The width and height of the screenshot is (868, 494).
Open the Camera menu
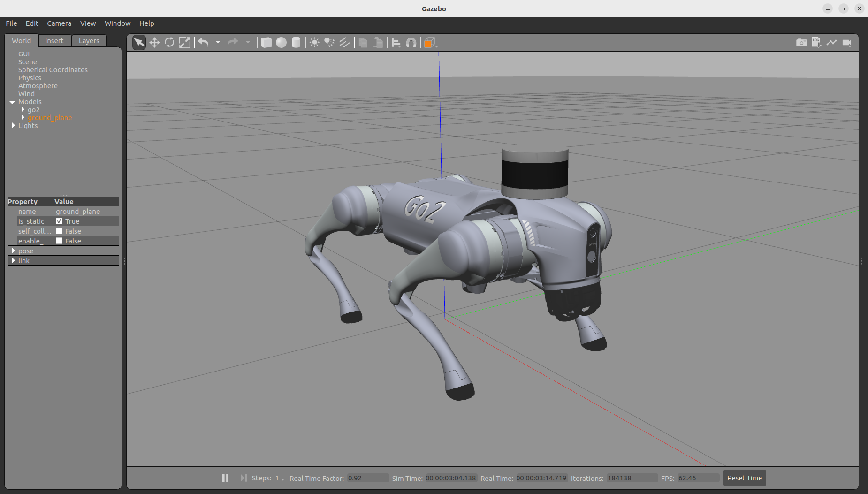59,23
